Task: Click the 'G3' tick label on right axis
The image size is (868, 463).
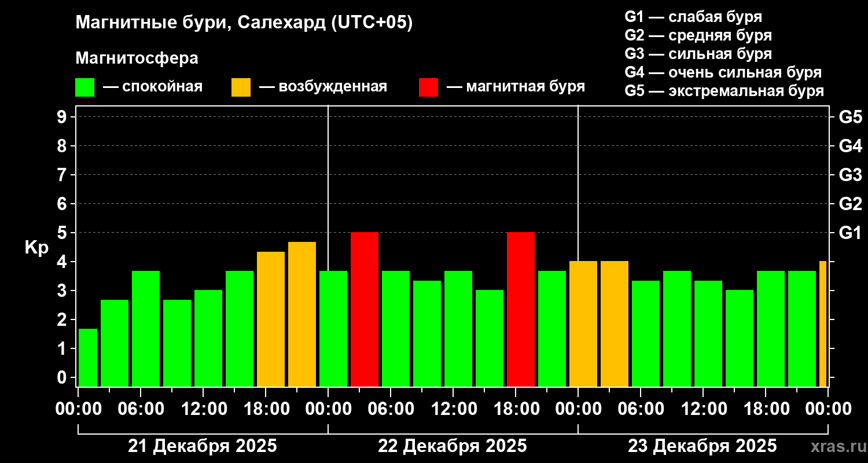Action: coord(850,175)
